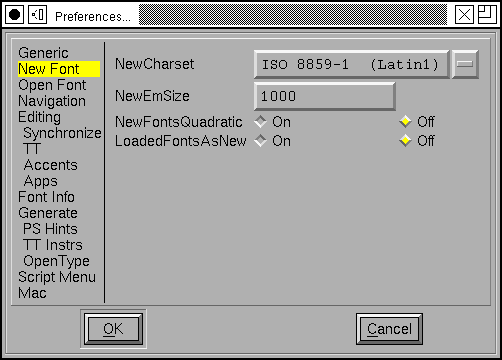This screenshot has height=360, width=502.
Task: Dismiss the dialog with Cancel
Action: click(389, 329)
